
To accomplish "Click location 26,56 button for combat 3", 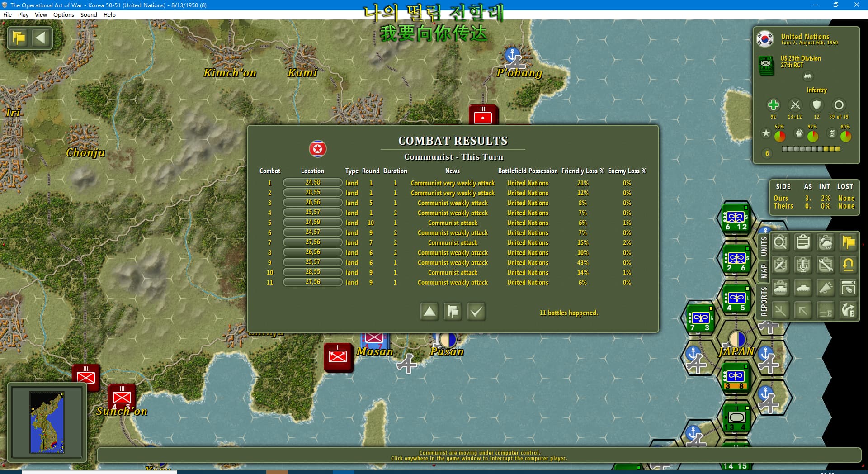I will (312, 203).
